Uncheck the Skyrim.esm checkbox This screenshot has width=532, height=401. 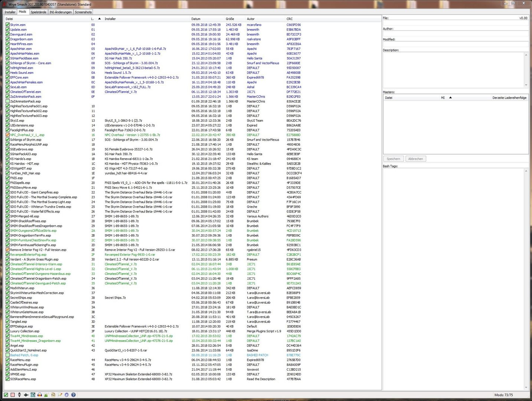[x=7, y=25]
